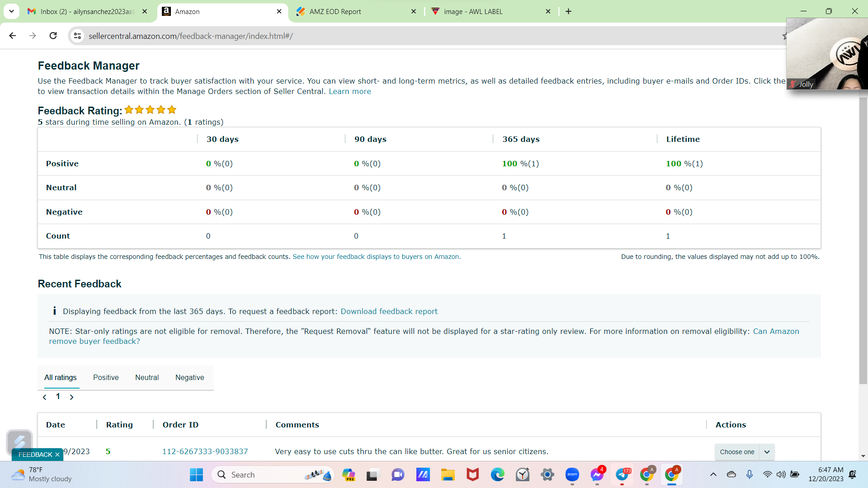
Task: Go to next feedback page arrow
Action: [71, 397]
